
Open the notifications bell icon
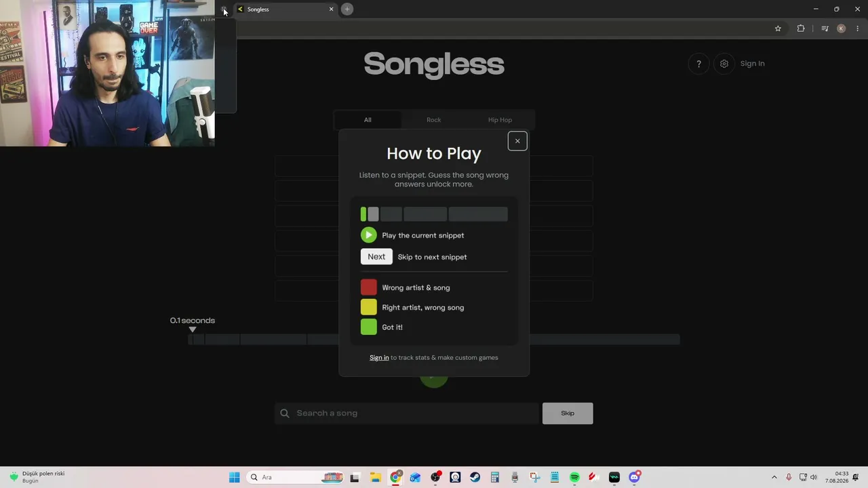(856, 477)
